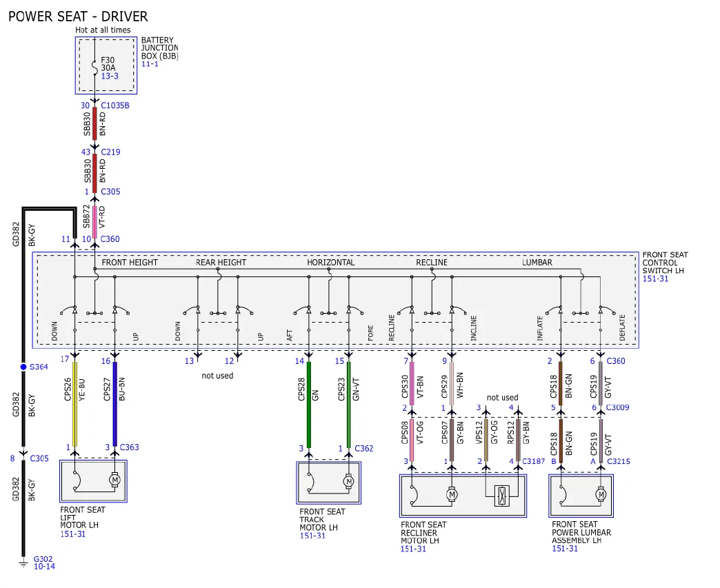Image resolution: width=720 pixels, height=588 pixels.
Task: Click the 'CPS08 VT-OG' wire label
Action: (412, 434)
